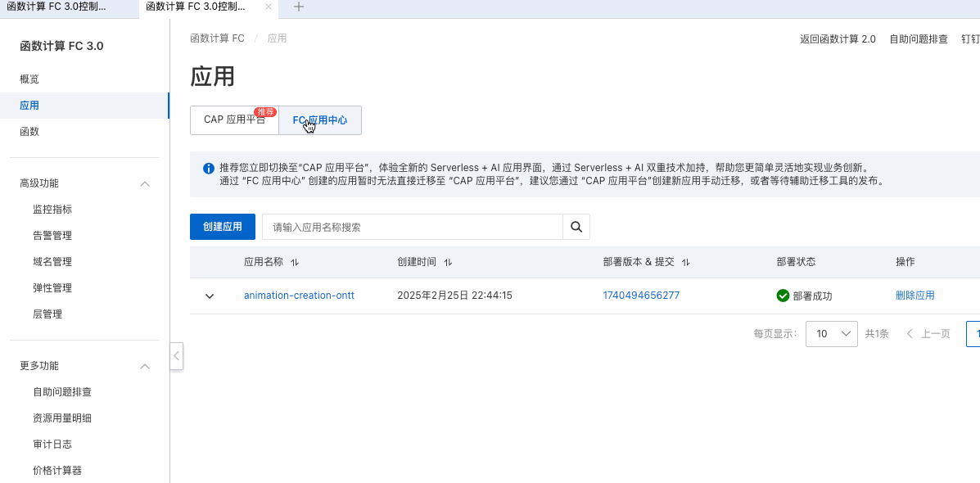Click 共1条 total count text
Image resolution: width=980 pixels, height=483 pixels.
coord(877,334)
